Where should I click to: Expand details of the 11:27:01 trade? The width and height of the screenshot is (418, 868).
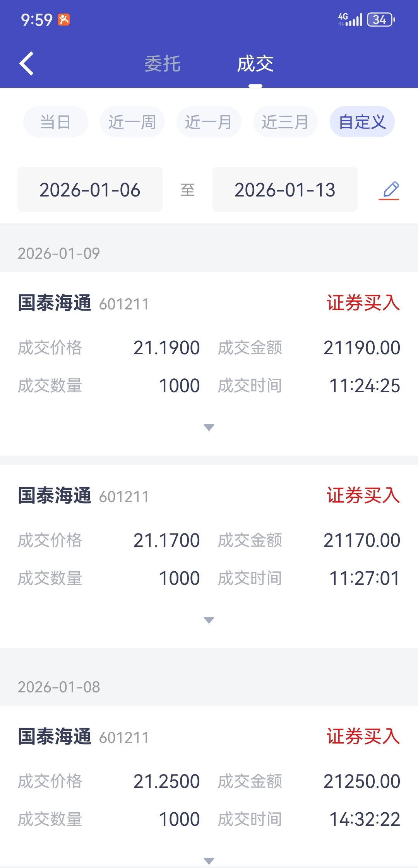[x=209, y=620]
